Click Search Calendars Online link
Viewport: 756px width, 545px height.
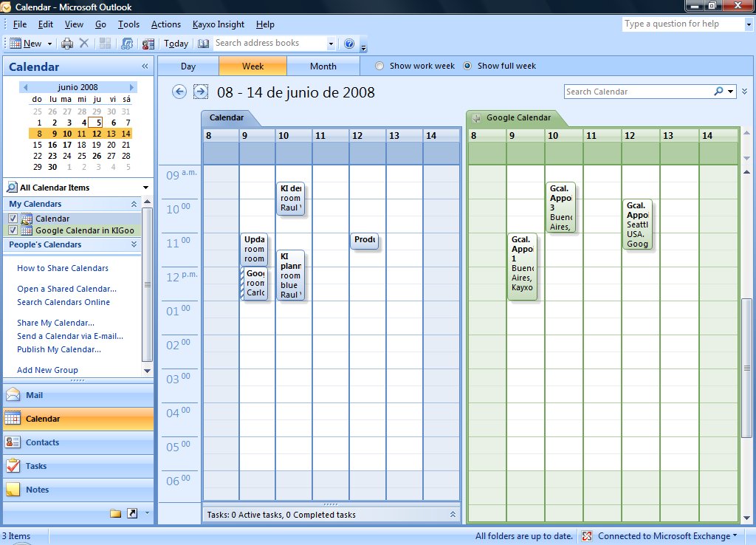point(63,302)
